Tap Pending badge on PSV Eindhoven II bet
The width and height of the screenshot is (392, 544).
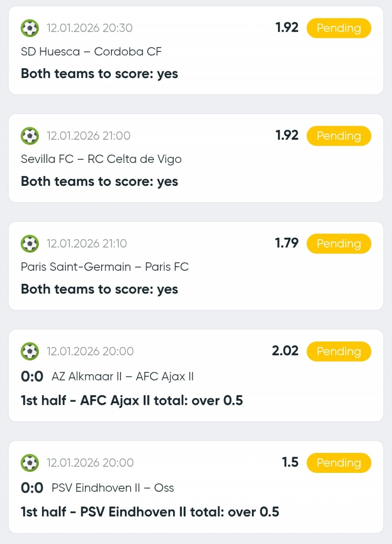coord(339,463)
